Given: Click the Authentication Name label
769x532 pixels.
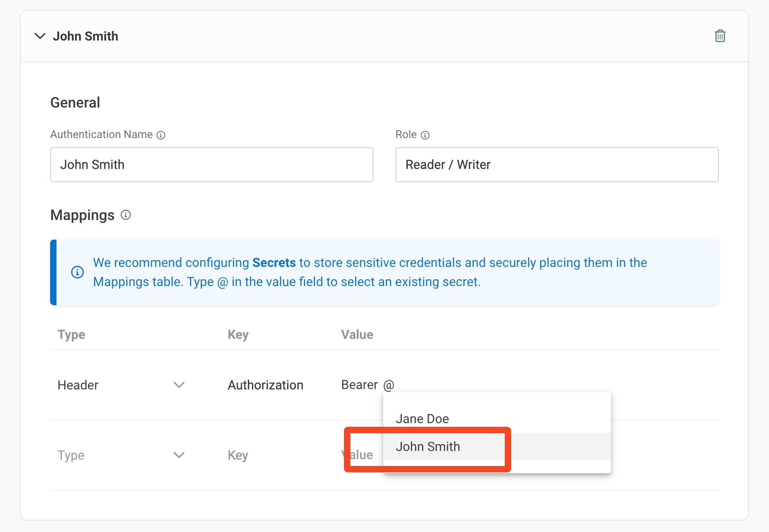Looking at the screenshot, I should pos(102,135).
